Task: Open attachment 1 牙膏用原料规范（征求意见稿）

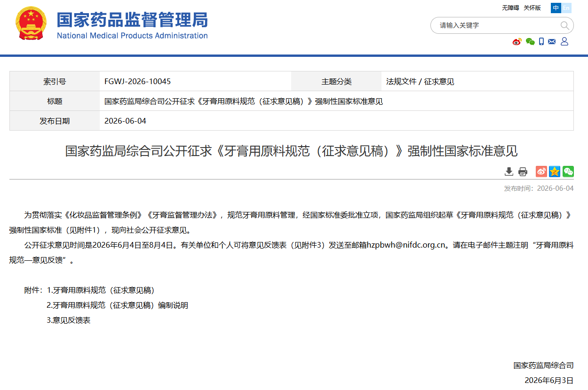Action: click(101, 290)
